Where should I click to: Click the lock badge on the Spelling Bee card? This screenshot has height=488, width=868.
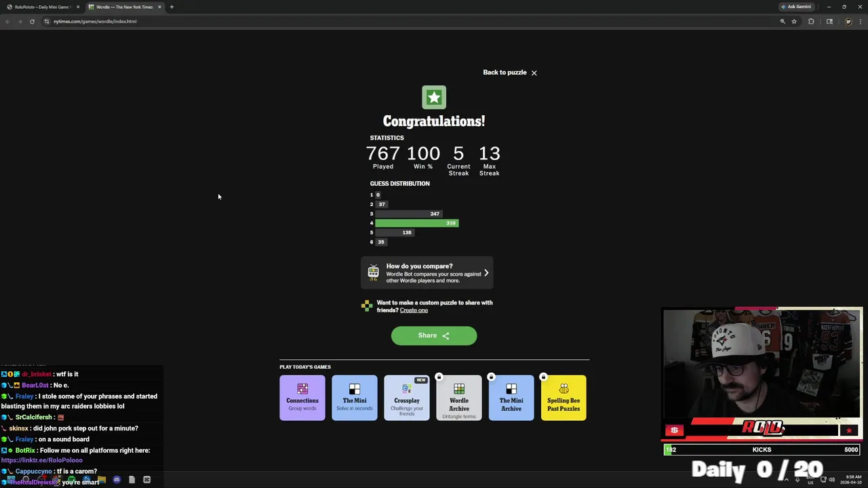543,377
